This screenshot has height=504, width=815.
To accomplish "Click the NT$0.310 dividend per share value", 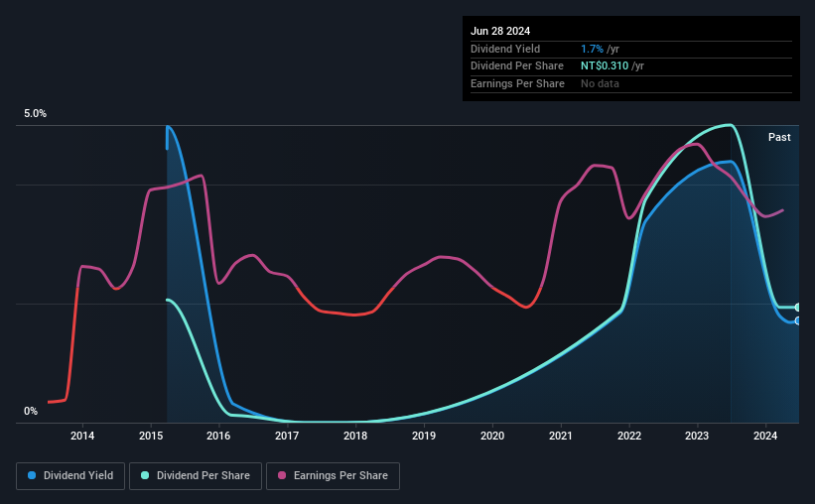I will pos(605,66).
